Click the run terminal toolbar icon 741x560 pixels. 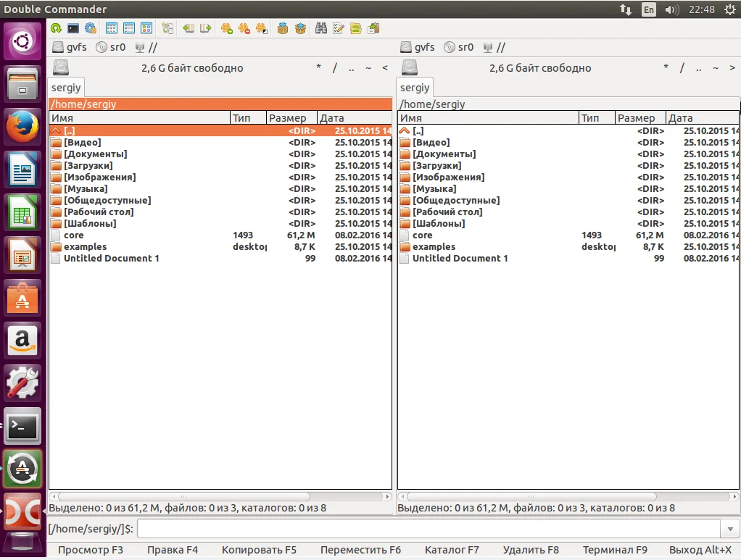coord(73,28)
